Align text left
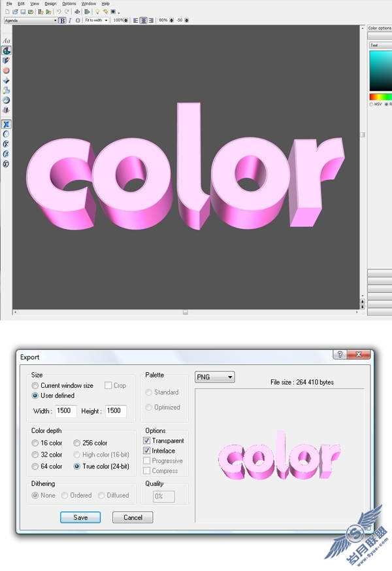Image resolution: width=392 pixels, height=571 pixels. [x=135, y=20]
